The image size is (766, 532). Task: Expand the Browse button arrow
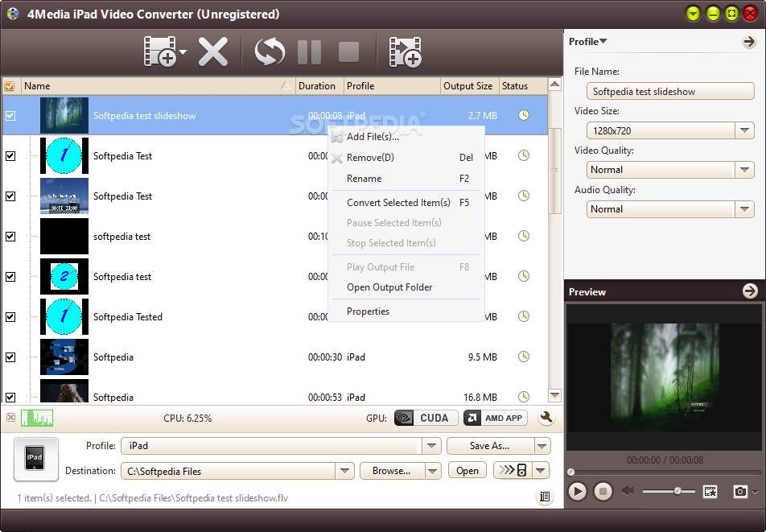pos(432,471)
